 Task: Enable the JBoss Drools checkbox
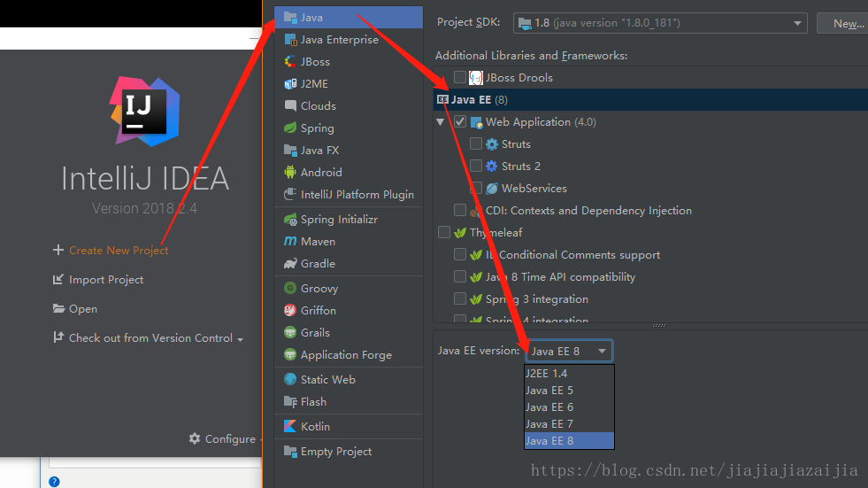(459, 77)
